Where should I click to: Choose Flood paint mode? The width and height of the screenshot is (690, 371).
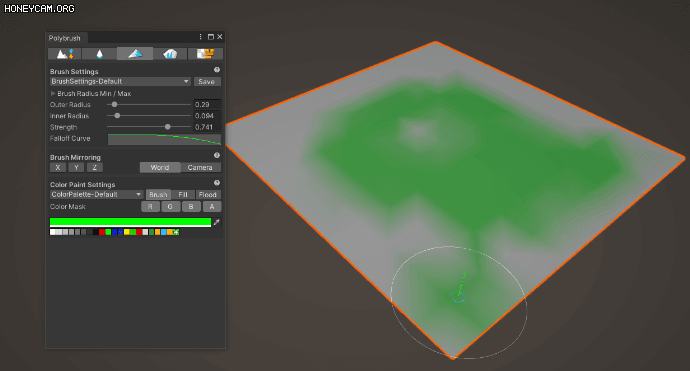pos(208,195)
